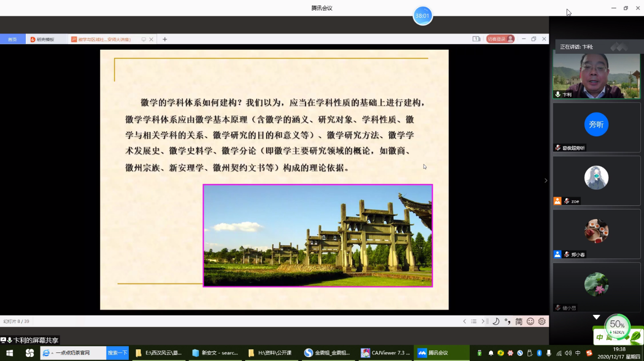Click the Bluetooth icon in system tray
This screenshot has width=644, height=361.
pyautogui.click(x=539, y=353)
